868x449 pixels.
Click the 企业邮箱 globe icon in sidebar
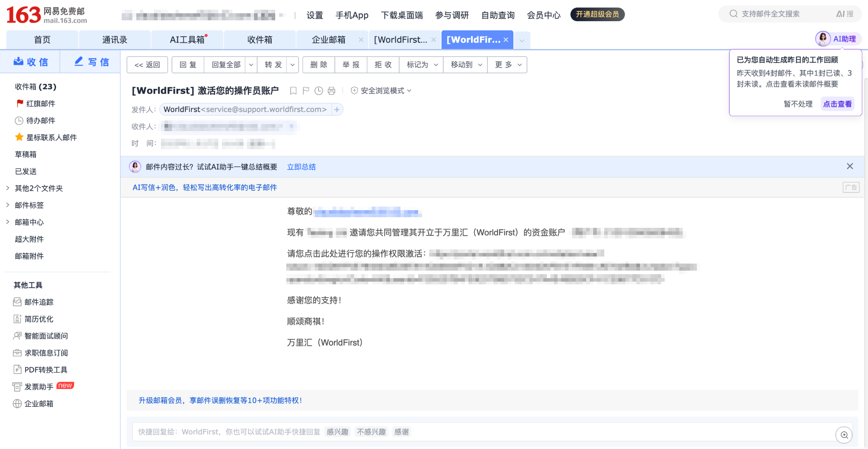(17, 404)
